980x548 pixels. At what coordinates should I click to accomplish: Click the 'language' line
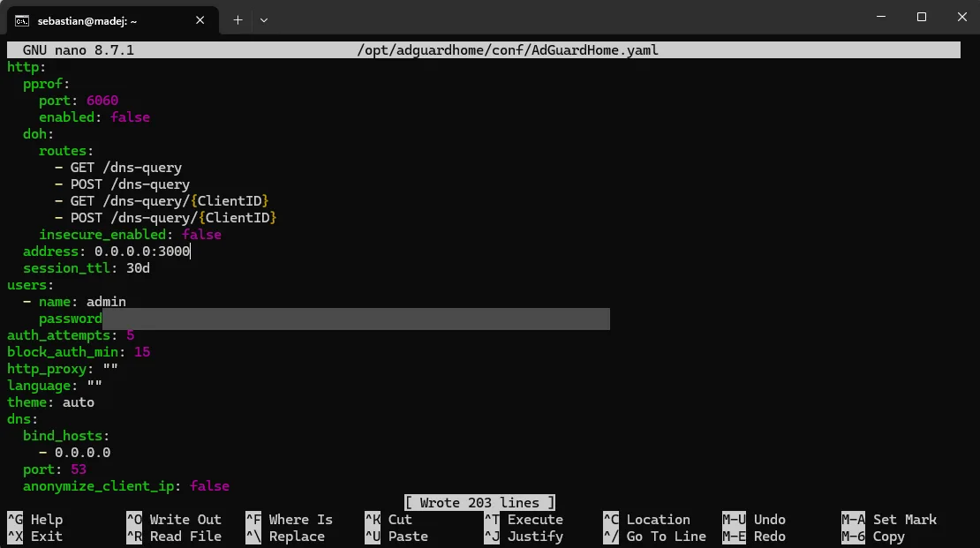[55, 386]
